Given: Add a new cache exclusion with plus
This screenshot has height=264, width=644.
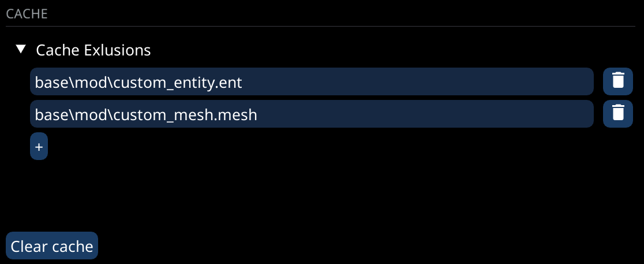Looking at the screenshot, I should click(x=39, y=147).
